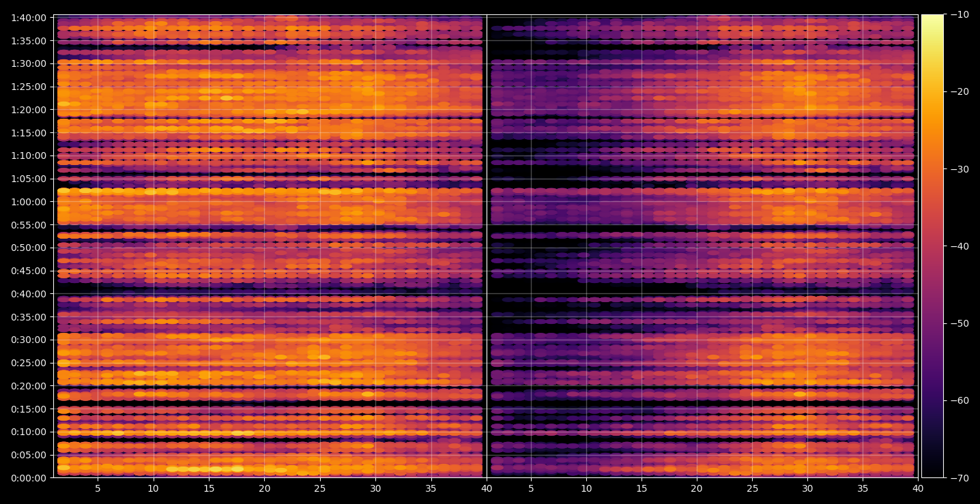980x504 pixels.
Task: Click the 0:25:00 time axis label
Action: tap(29, 363)
